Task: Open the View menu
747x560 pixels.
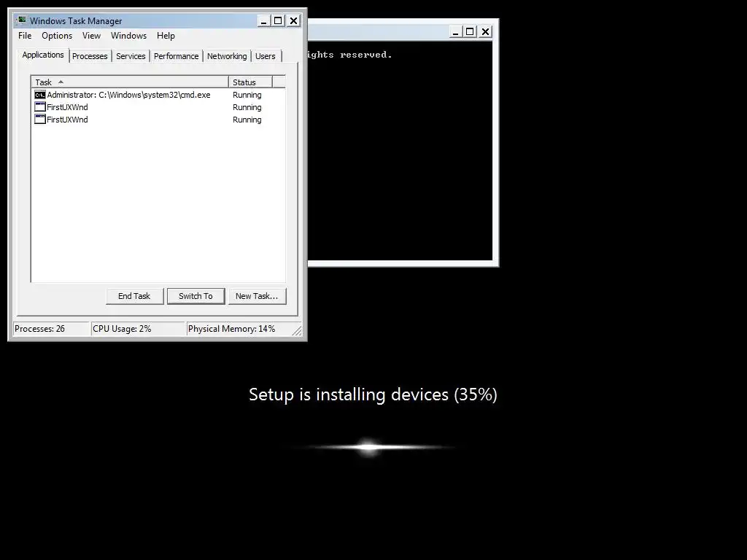Action: [x=91, y=36]
